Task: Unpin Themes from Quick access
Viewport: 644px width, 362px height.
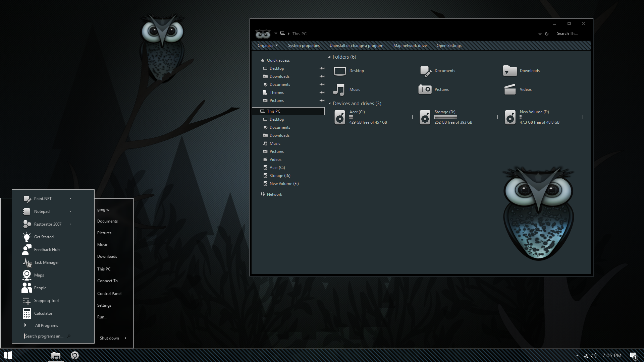Action: pyautogui.click(x=322, y=92)
